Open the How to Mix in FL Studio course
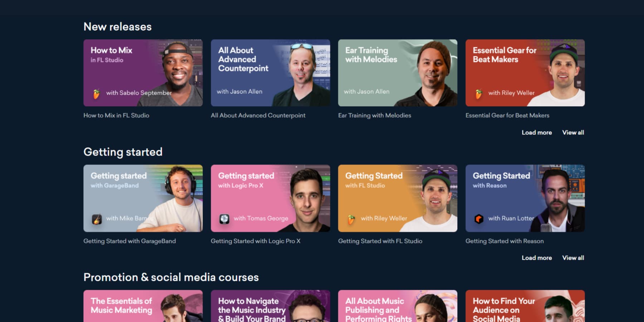Screen dimensions: 644x322 coord(143,73)
